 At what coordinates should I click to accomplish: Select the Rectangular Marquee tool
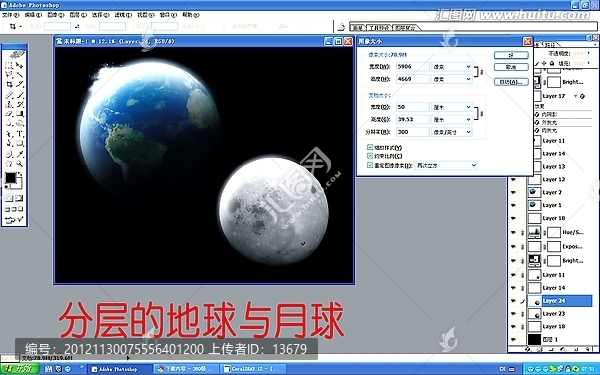coord(9,65)
